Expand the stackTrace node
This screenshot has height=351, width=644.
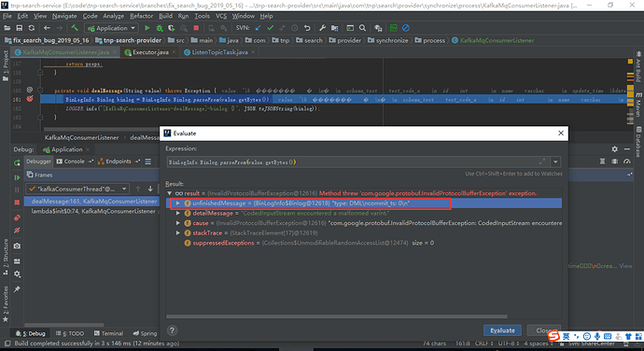178,232
